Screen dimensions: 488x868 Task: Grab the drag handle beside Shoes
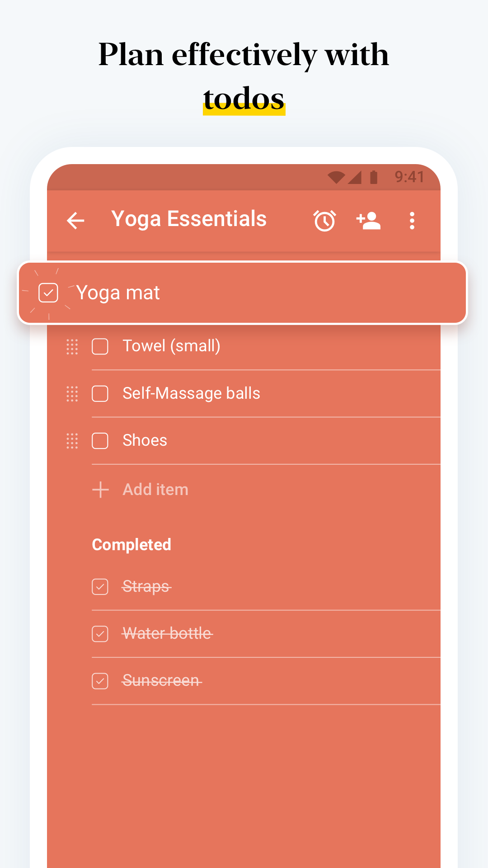pyautogui.click(x=71, y=441)
